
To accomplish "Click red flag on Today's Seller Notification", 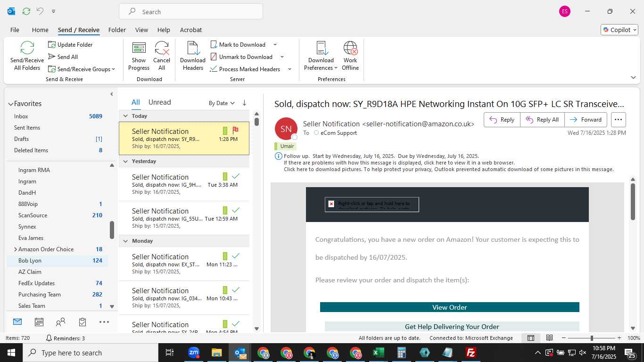I will tap(236, 130).
